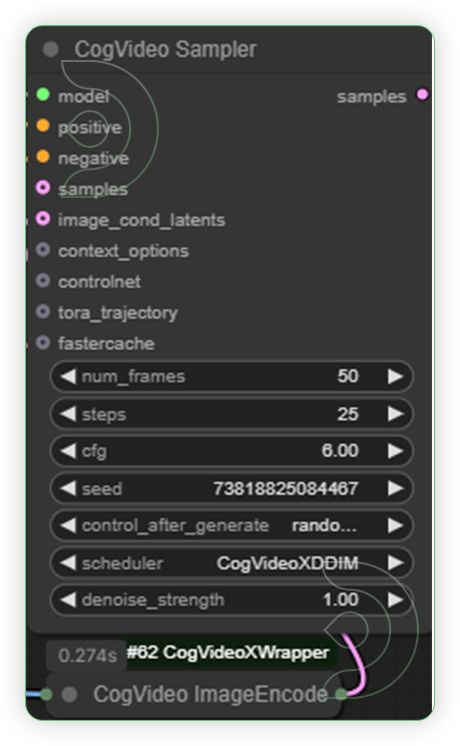The image size is (460, 746).
Task: Click the samples output socket
Action: point(422,95)
